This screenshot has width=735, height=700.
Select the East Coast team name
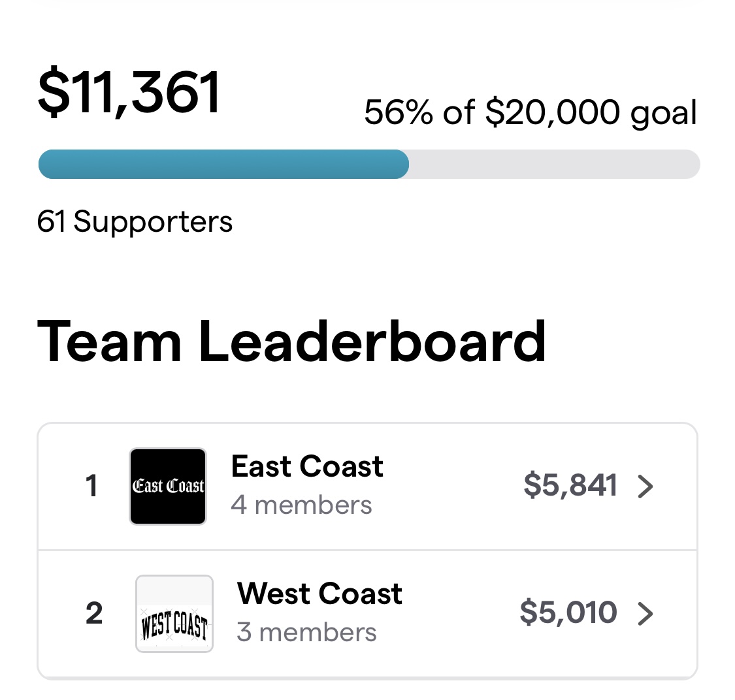point(307,467)
